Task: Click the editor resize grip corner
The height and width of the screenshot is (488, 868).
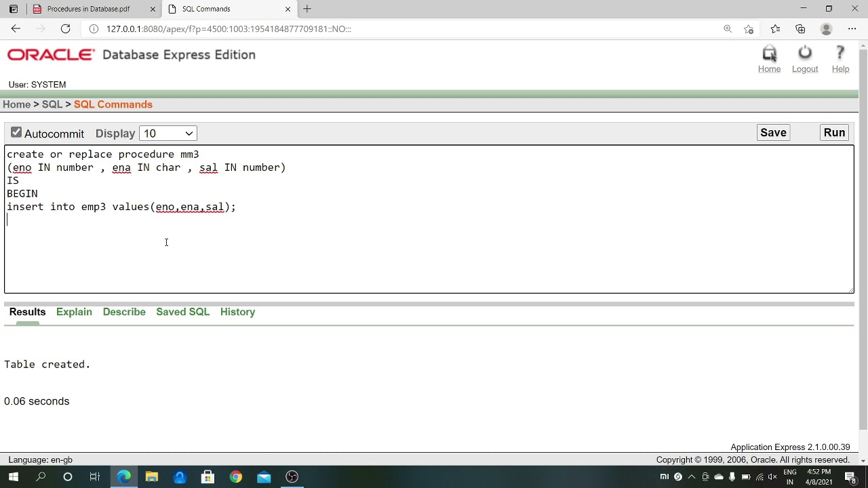Action: coord(850,289)
